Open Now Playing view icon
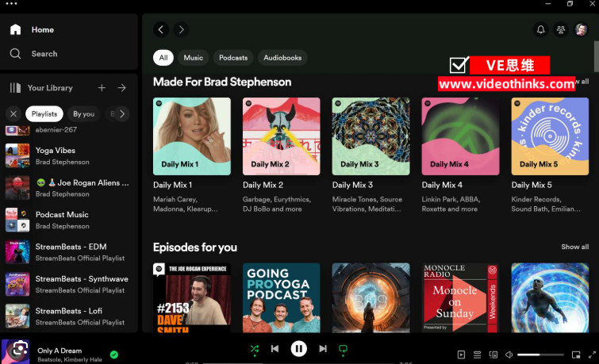Image resolution: width=599 pixels, height=364 pixels. [461, 354]
